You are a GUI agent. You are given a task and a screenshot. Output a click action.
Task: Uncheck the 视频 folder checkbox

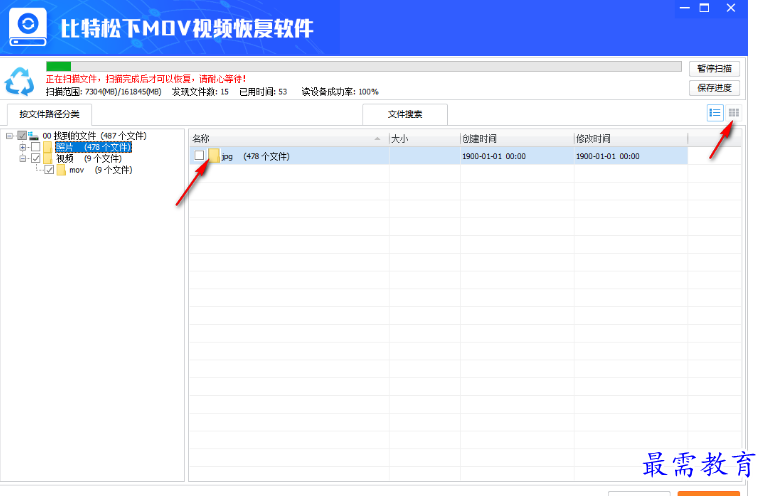(x=36, y=158)
